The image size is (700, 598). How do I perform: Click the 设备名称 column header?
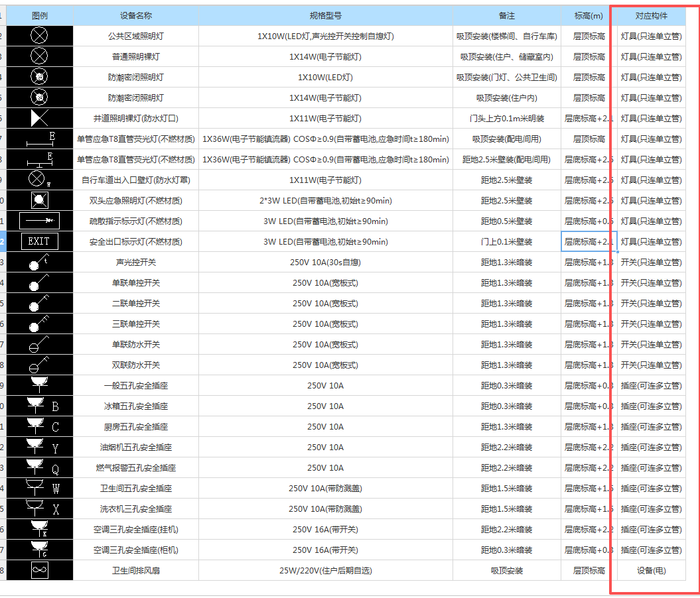coord(136,15)
